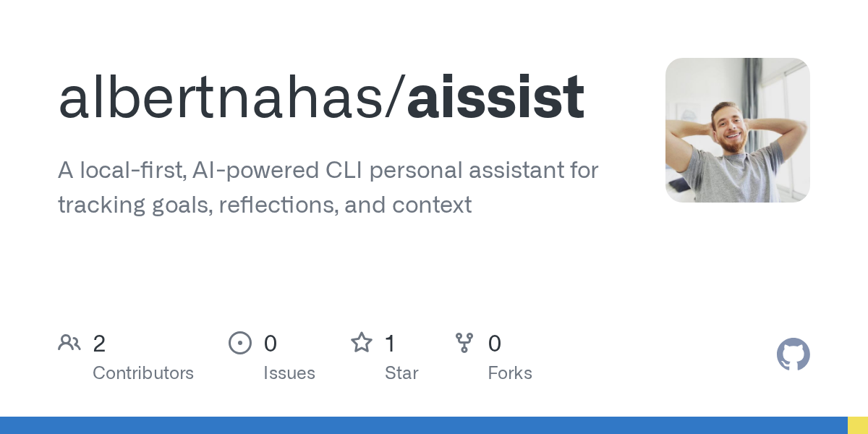This screenshot has width=868, height=434.
Task: Select the Contributors label
Action: (143, 373)
